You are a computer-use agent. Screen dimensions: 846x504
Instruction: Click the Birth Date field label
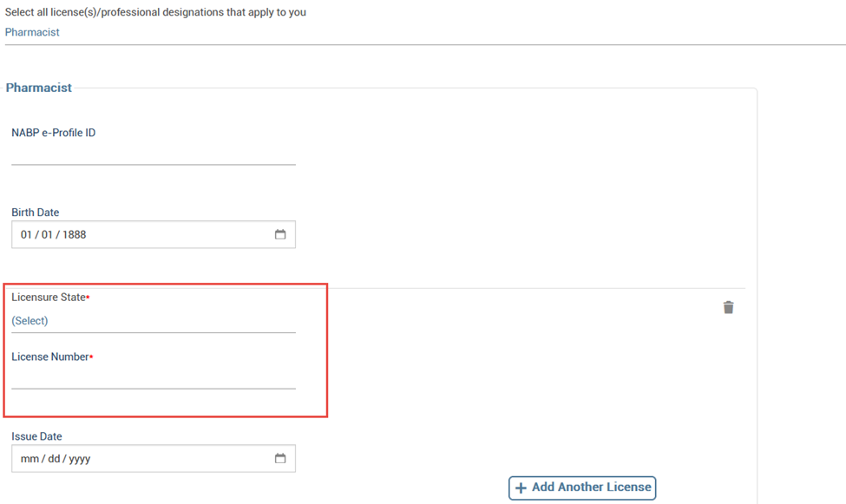tap(35, 212)
